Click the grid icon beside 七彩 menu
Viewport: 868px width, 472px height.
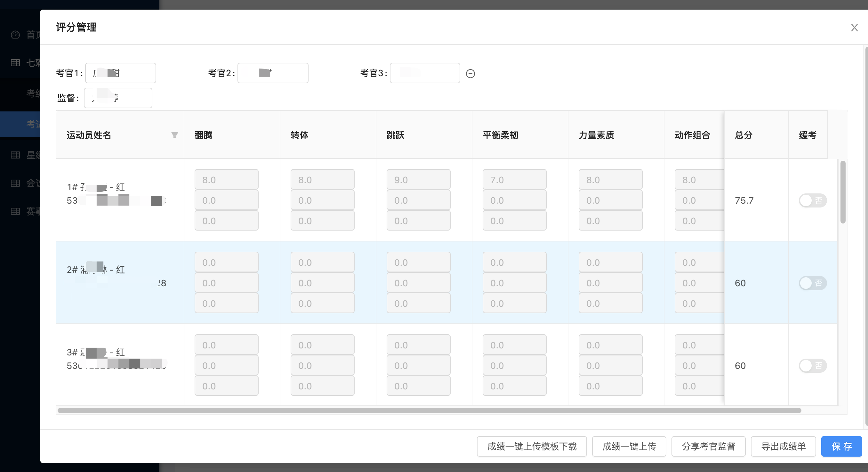pos(15,63)
